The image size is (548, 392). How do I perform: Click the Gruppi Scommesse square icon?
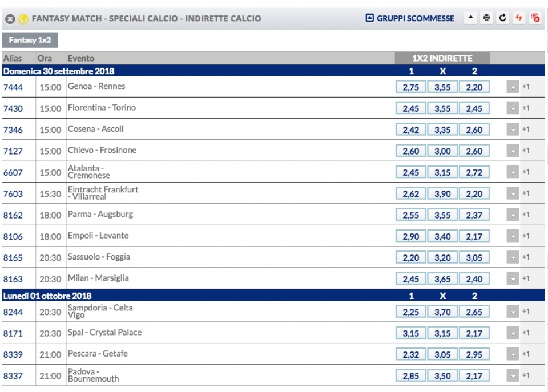point(369,18)
